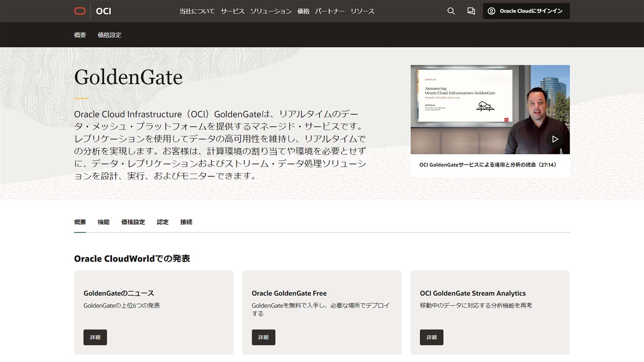This screenshot has width=644, height=362.
Task: Click the GoldenGateのニュース card title
Action: click(x=119, y=293)
